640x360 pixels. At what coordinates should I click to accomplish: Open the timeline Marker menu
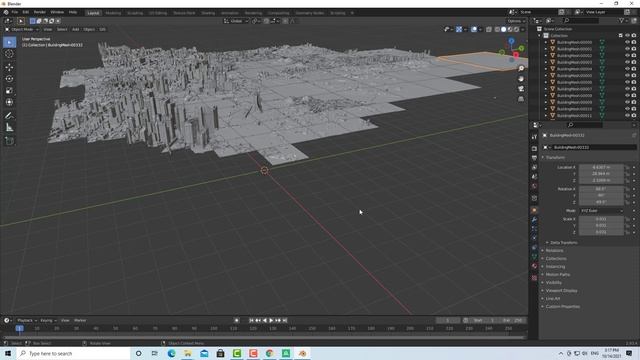tap(80, 320)
